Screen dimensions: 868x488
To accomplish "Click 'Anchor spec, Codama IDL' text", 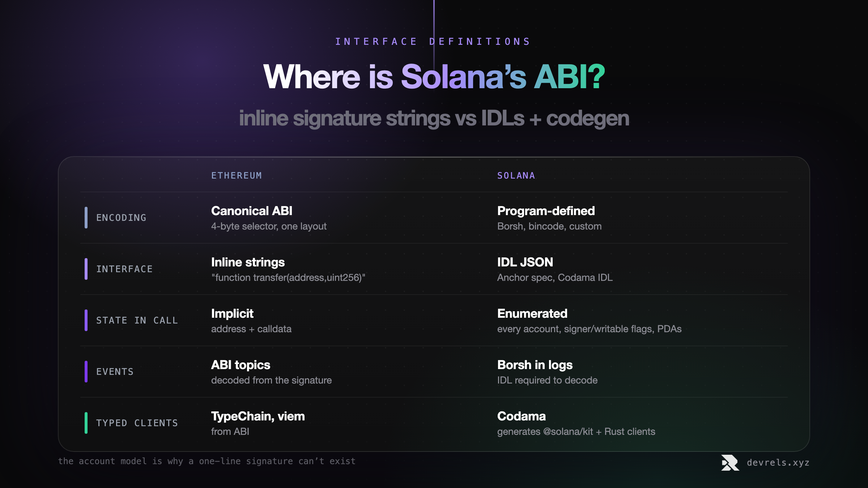I will coord(555,278).
